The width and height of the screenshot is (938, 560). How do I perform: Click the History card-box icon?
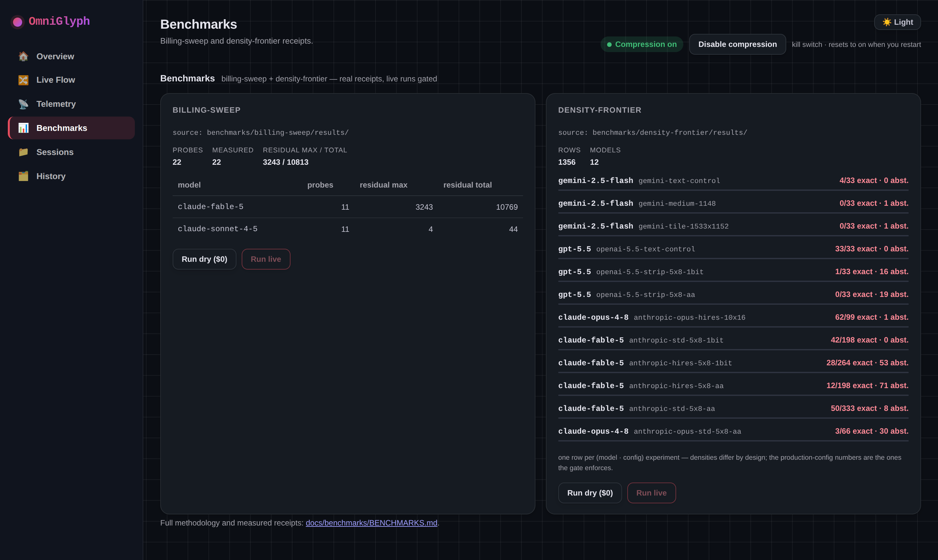(23, 176)
